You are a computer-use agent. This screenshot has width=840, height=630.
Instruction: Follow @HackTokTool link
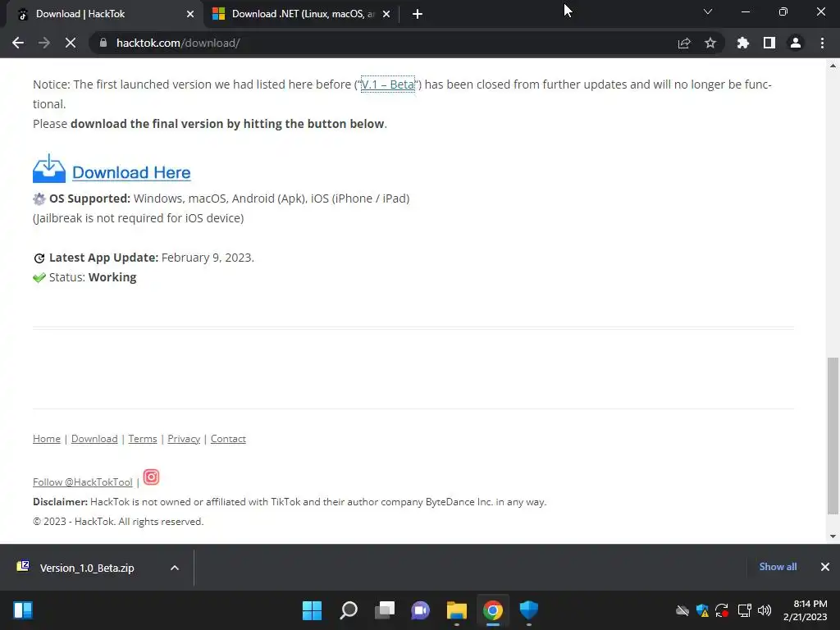[83, 482]
